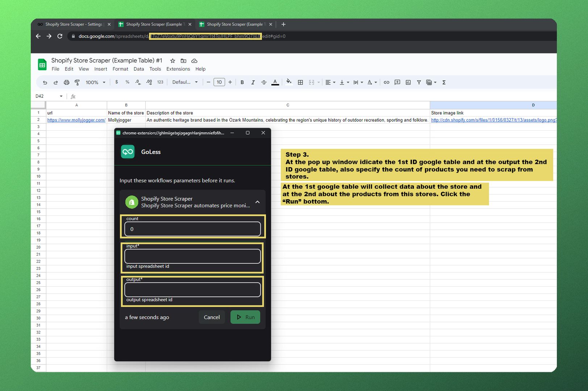This screenshot has height=391, width=588.
Task: Toggle bold formatting
Action: 242,83
